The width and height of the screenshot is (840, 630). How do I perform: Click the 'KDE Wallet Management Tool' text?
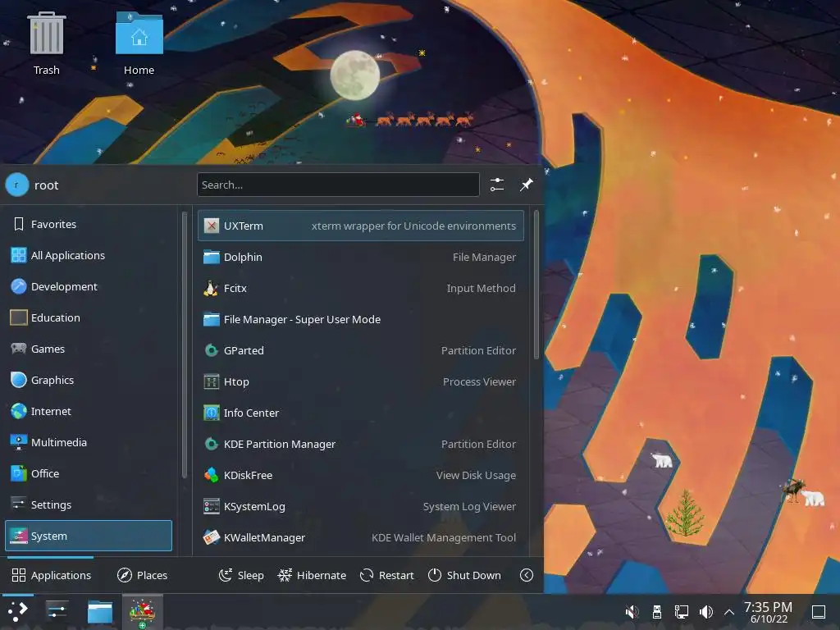444,537
